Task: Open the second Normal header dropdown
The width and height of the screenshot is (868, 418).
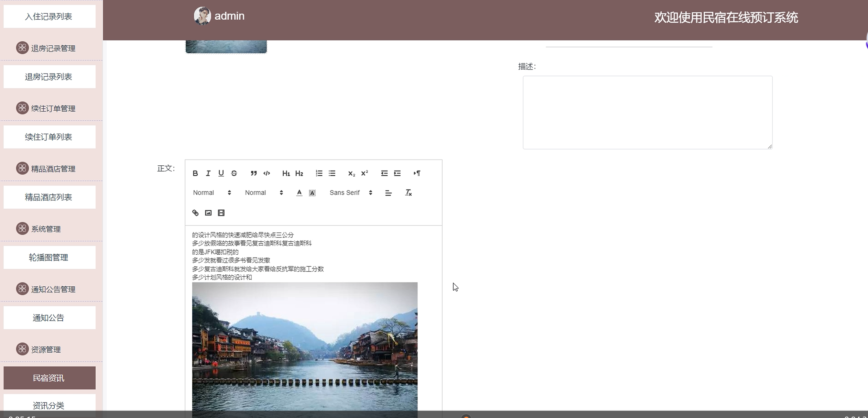Action: click(x=263, y=193)
